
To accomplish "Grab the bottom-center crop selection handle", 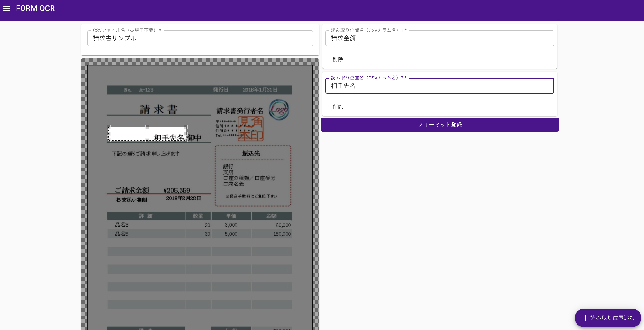I will pyautogui.click(x=147, y=140).
